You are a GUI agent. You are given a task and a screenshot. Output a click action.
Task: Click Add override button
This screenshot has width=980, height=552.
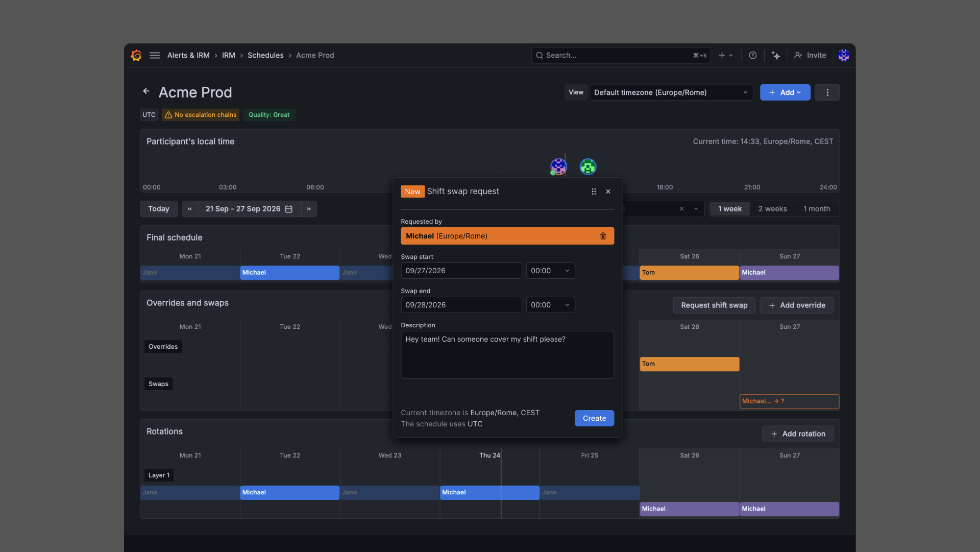point(796,305)
